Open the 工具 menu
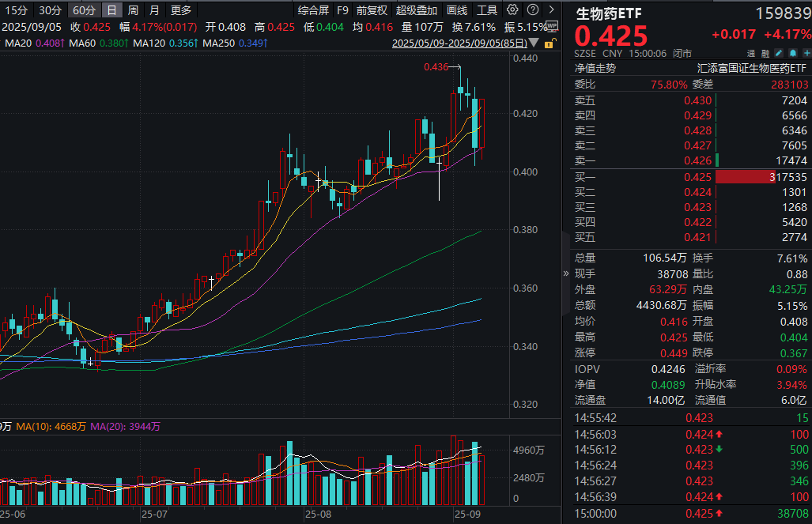Viewport: 812px width, 524px height. (x=485, y=10)
